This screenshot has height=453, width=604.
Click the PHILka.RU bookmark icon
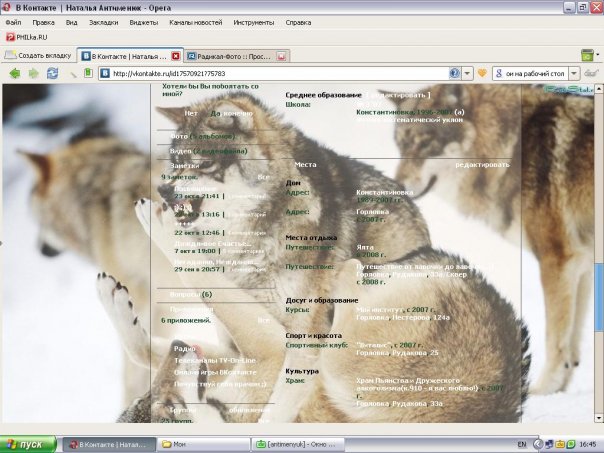[x=10, y=36]
